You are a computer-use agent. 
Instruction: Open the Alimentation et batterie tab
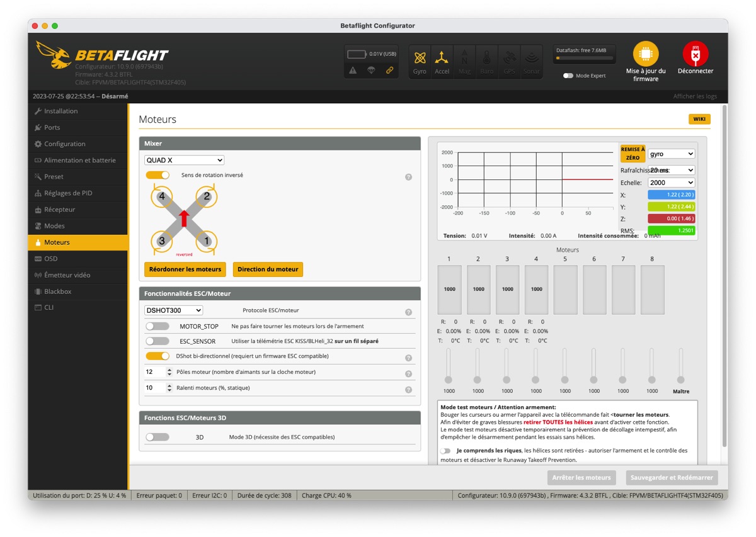click(x=78, y=160)
